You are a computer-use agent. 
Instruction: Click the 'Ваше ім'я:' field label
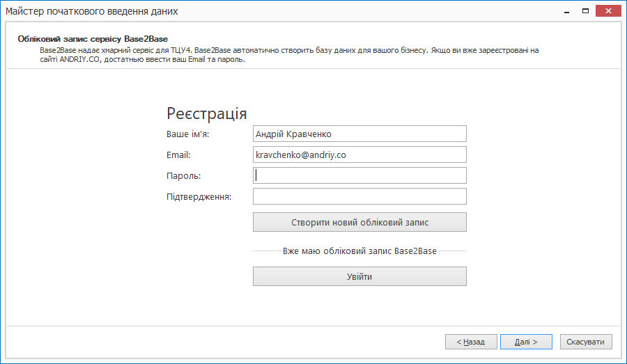(188, 134)
